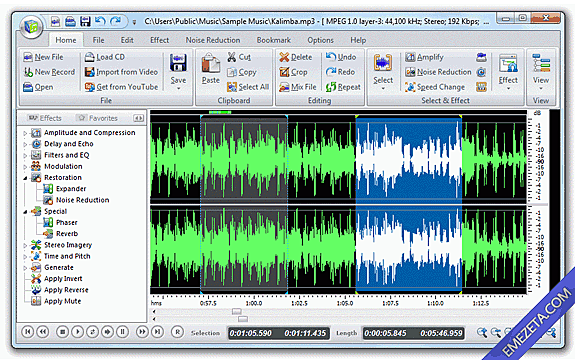Start a New Record
575x360 pixels.
(x=49, y=72)
